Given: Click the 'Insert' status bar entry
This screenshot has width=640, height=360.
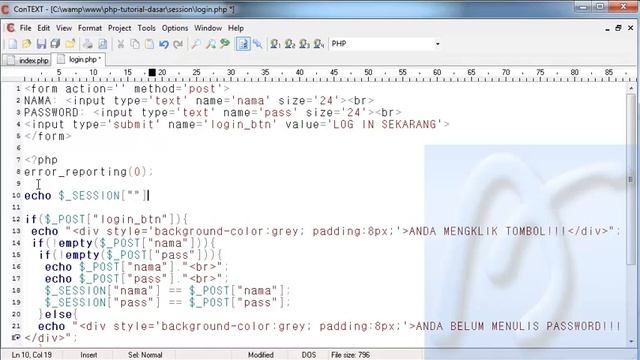Looking at the screenshot, I should pyautogui.click(x=89, y=355).
